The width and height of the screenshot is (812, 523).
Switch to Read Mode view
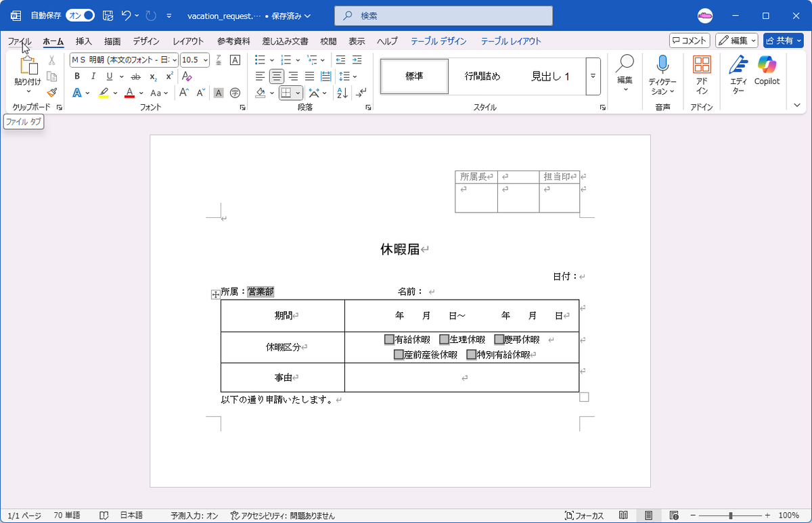[623, 516]
